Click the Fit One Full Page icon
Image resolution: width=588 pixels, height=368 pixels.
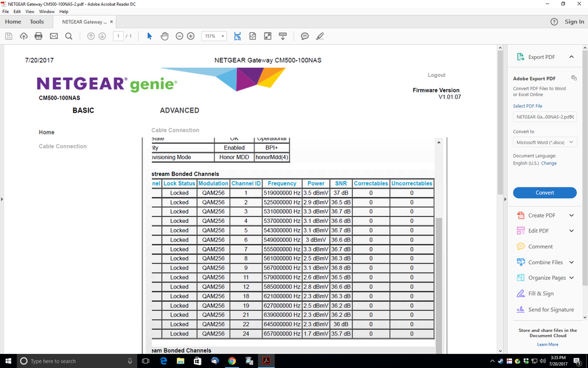pyautogui.click(x=252, y=36)
